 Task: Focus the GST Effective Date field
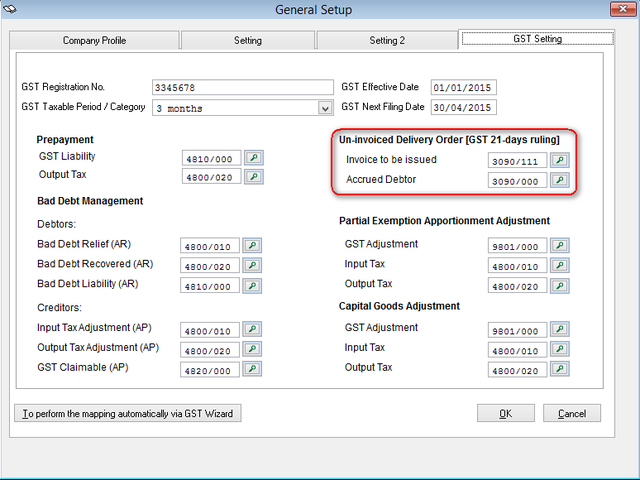(463, 88)
